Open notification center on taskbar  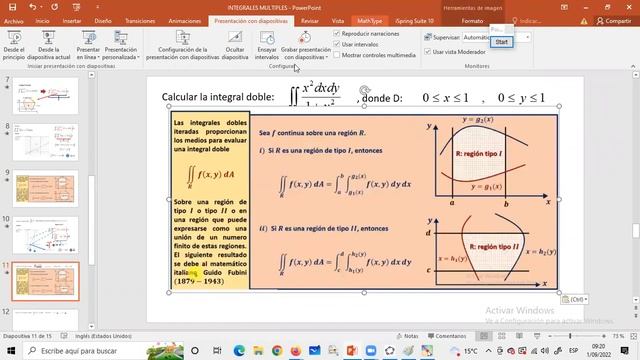(624, 351)
